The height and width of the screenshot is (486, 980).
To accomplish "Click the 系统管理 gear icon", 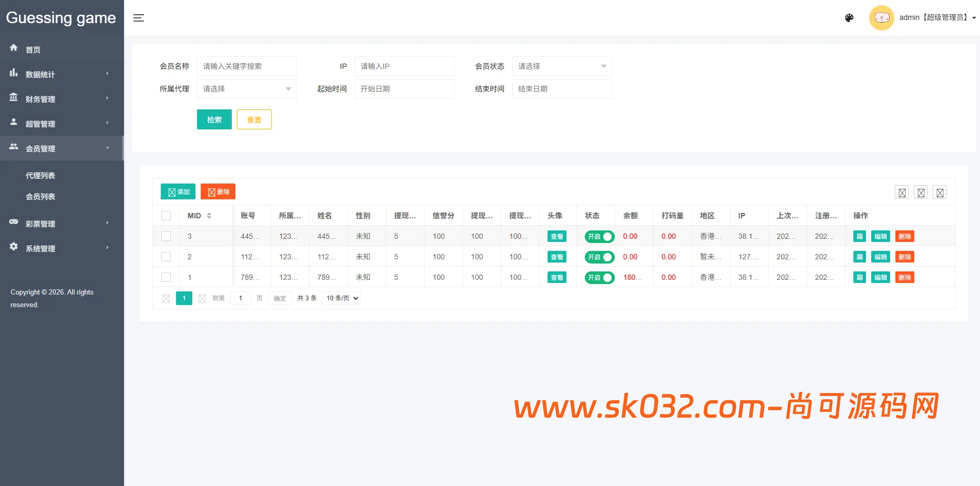I will tap(14, 247).
